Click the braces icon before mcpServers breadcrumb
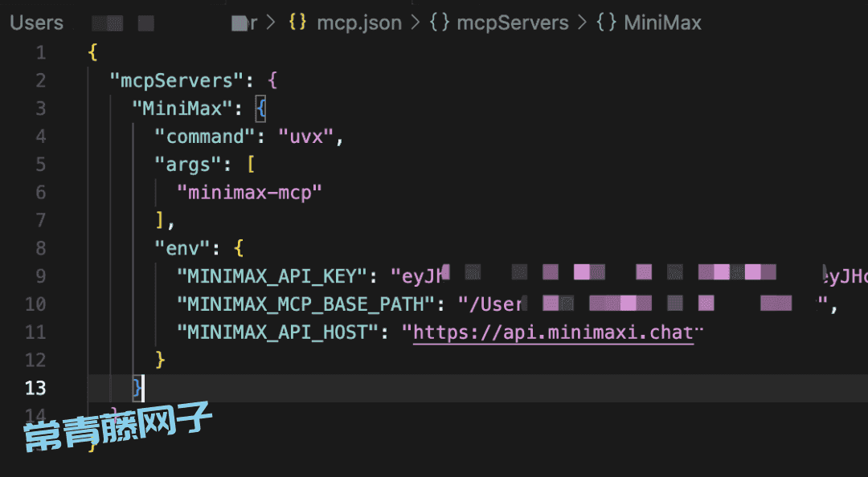 click(439, 22)
